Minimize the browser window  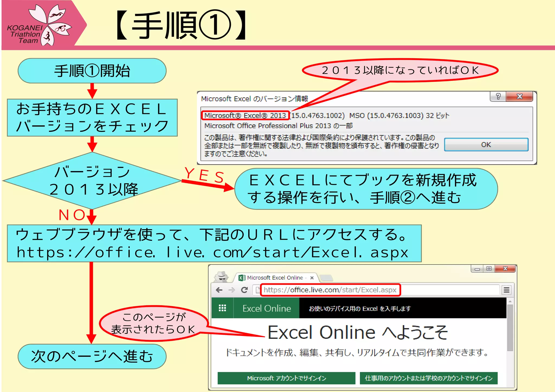click(477, 269)
